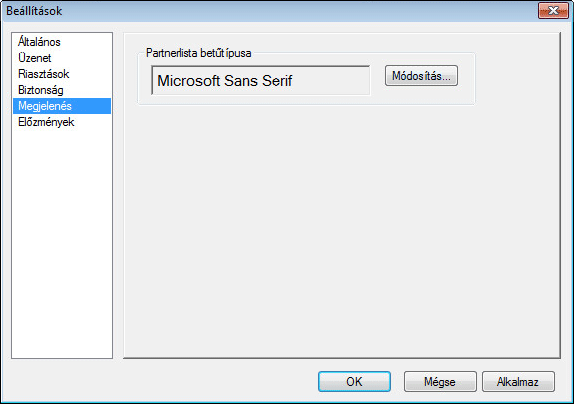Close the Beállítások window with X
The height and width of the screenshot is (404, 574).
pyautogui.click(x=553, y=11)
